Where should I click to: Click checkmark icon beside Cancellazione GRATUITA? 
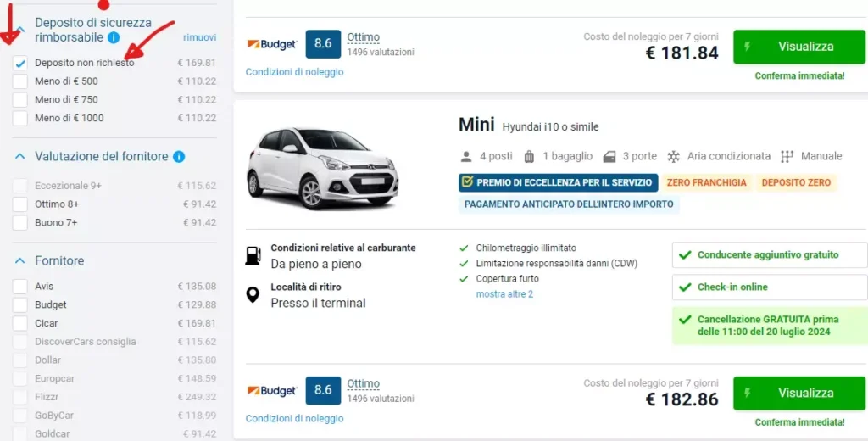(x=685, y=320)
